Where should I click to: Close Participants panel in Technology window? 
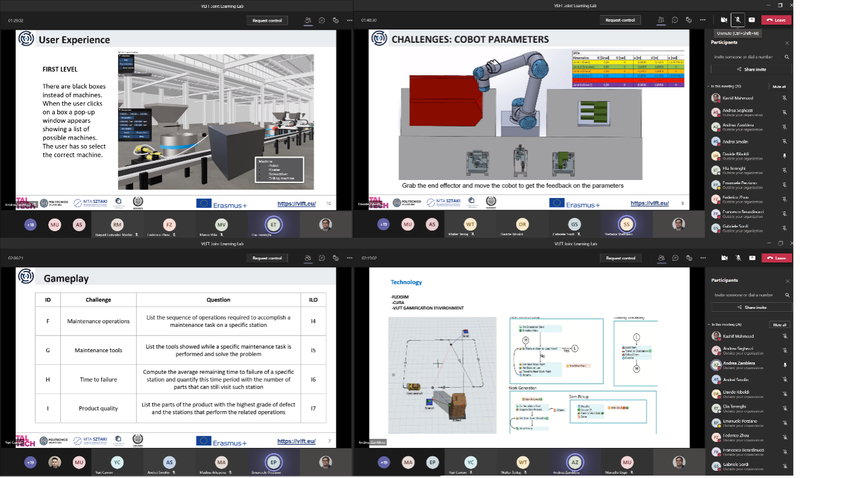tap(787, 281)
